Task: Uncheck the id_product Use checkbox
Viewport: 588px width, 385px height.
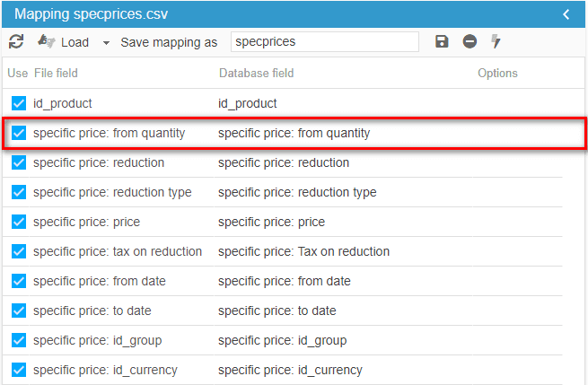Action: tap(19, 103)
